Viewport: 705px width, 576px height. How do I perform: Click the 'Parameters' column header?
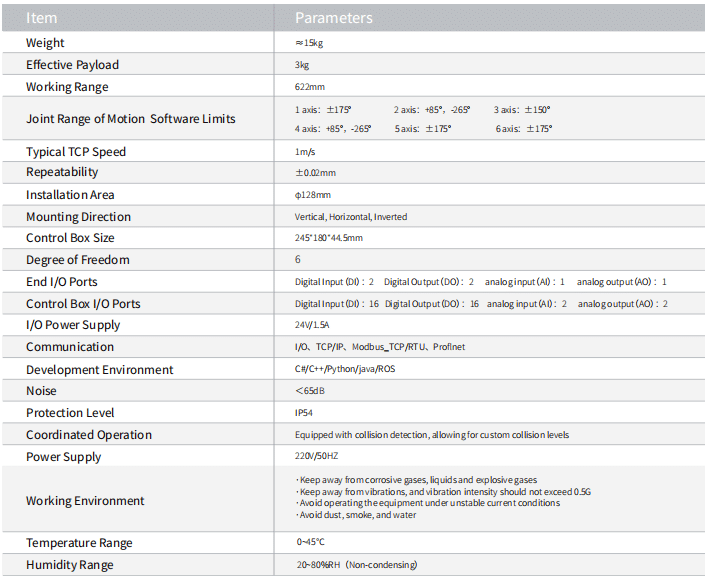333,17
